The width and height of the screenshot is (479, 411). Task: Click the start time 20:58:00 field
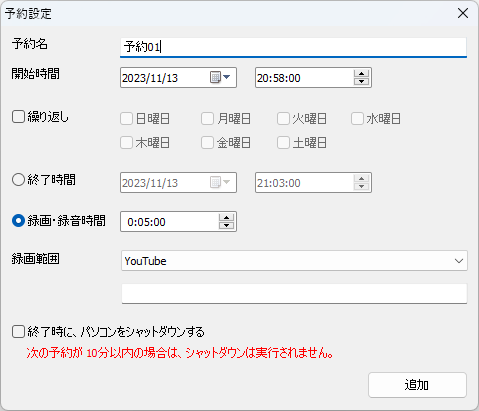[304, 78]
